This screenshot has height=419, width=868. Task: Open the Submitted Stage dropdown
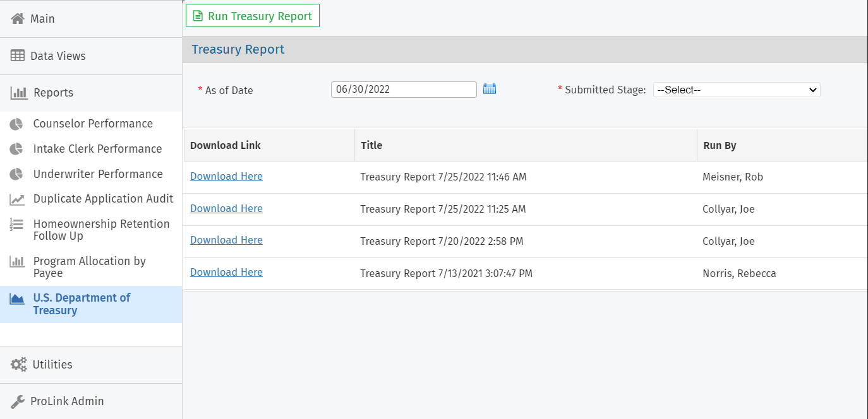(736, 90)
